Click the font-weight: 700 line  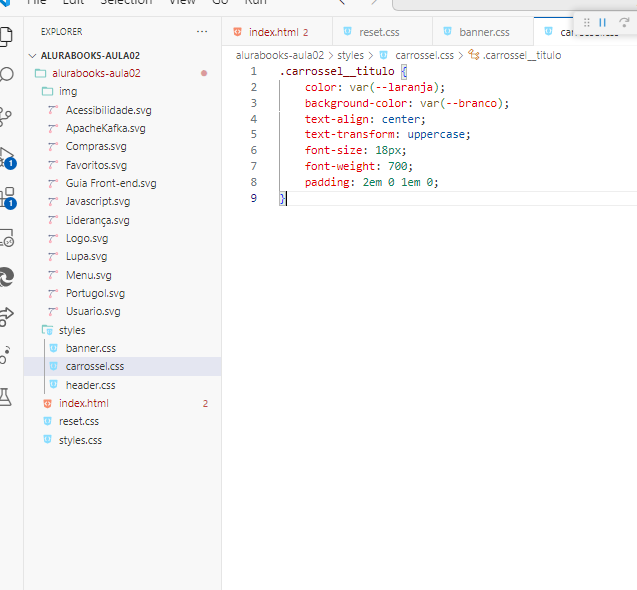click(359, 166)
